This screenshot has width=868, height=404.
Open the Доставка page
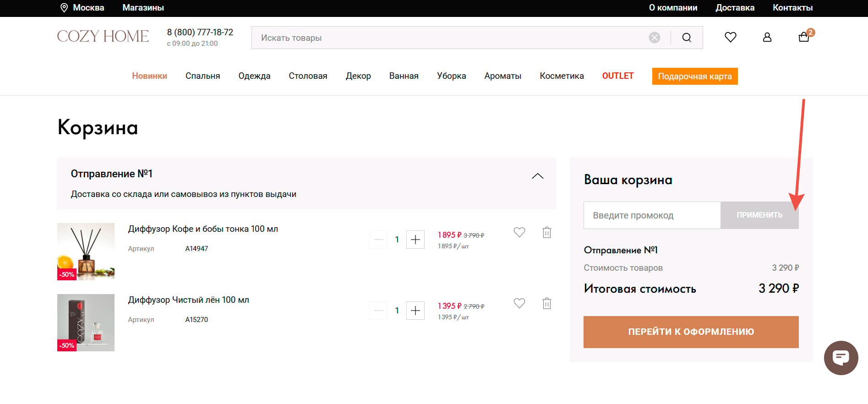(x=735, y=8)
